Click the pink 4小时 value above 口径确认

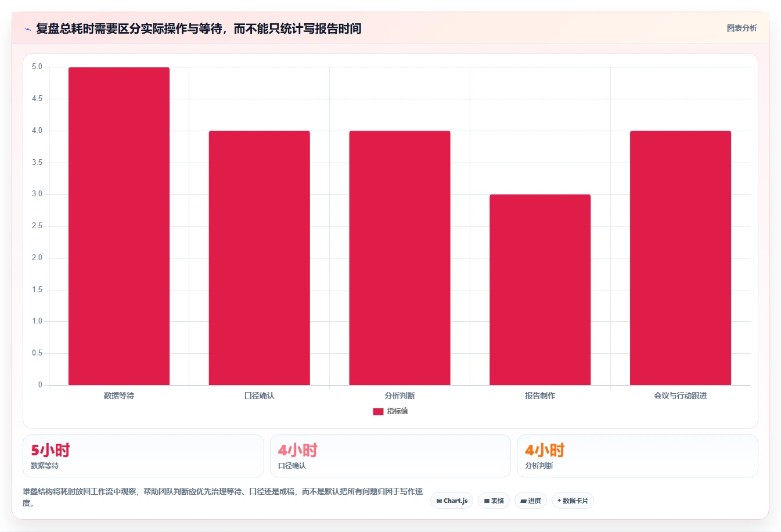298,450
